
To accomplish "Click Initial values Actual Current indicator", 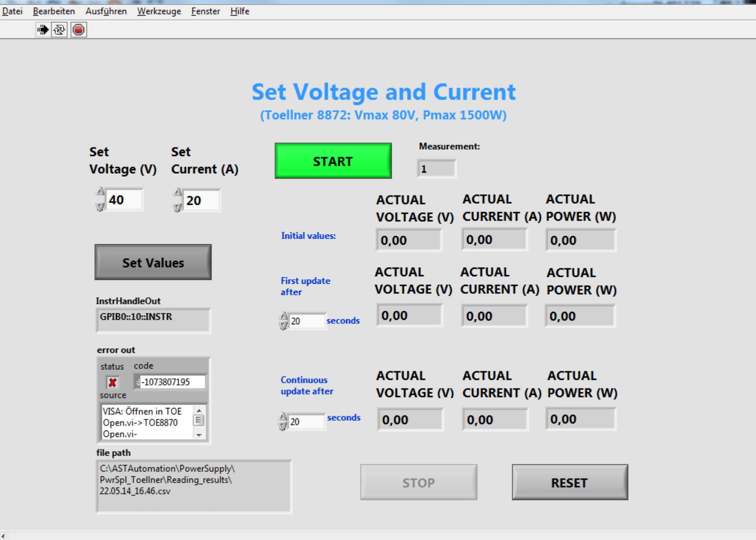I will [494, 240].
